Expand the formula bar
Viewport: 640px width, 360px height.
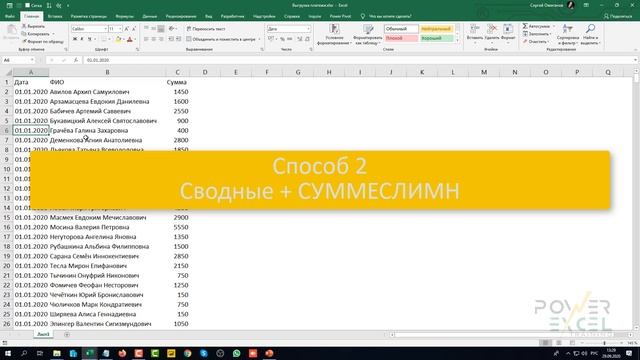[635, 60]
